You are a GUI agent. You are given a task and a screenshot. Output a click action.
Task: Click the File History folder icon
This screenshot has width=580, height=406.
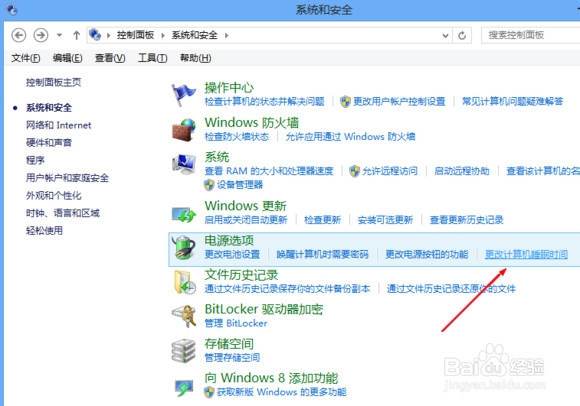(x=185, y=282)
